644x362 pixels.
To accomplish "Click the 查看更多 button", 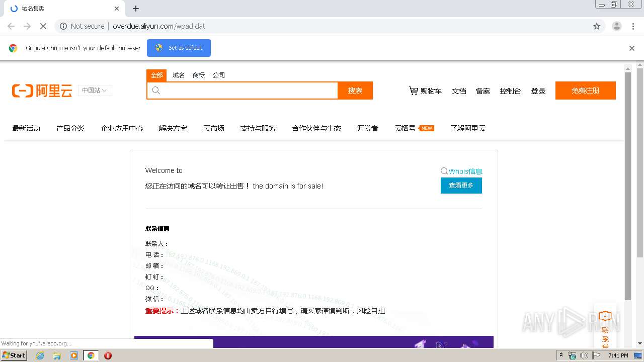I will 461,186.
